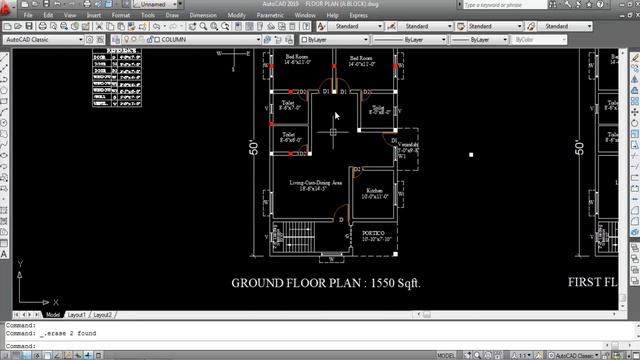Screen dimensions: 640x360
Task: Click the color square of COLUMN layer
Action: [x=157, y=40]
